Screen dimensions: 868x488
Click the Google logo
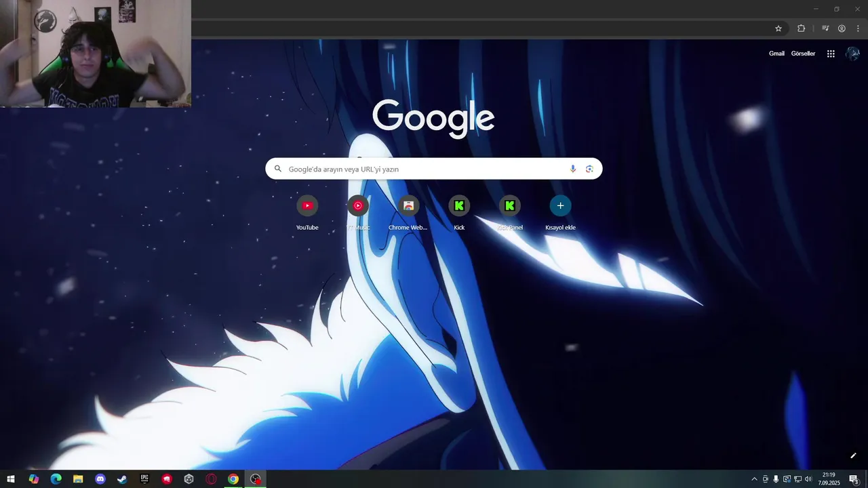(x=433, y=118)
